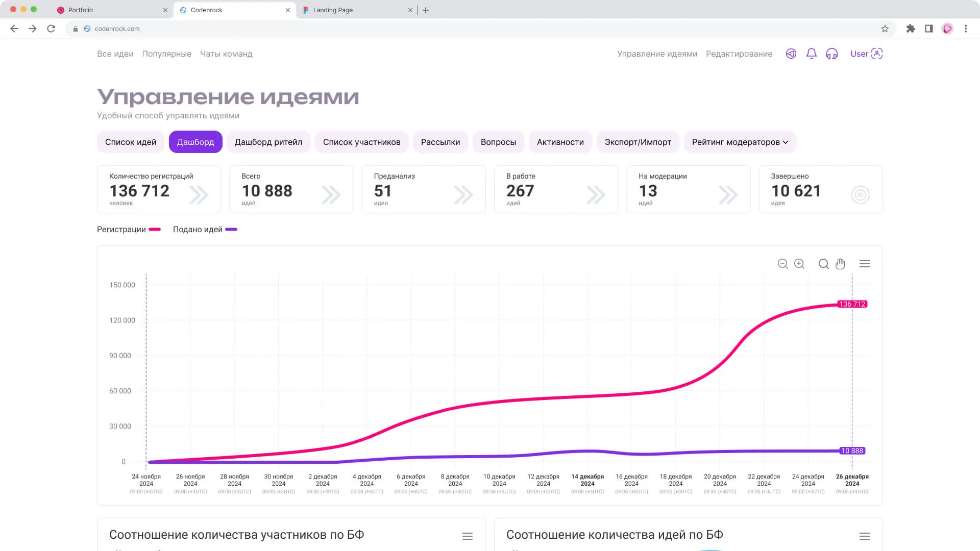Select the Завершено statistics card target icon
The width and height of the screenshot is (980, 551).
coord(860,194)
